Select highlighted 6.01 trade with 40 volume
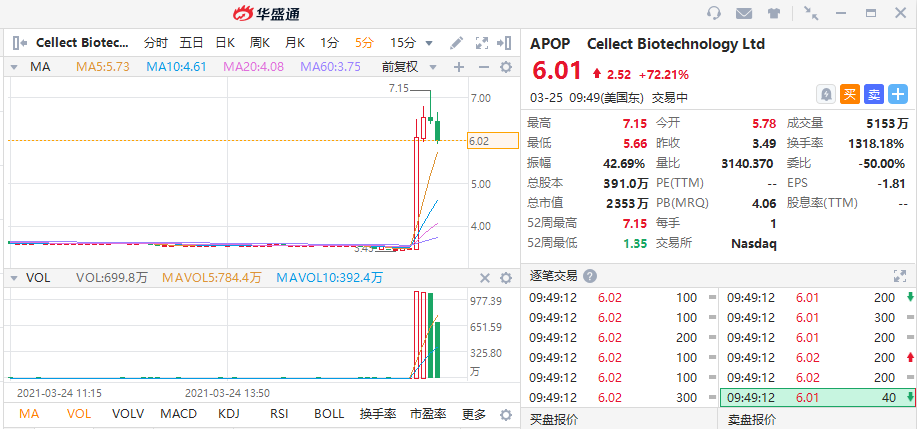The height and width of the screenshot is (429, 917). [818, 397]
